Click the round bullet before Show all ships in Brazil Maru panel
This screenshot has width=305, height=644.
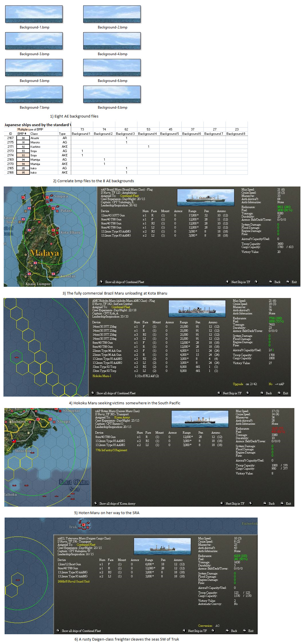click(x=101, y=282)
